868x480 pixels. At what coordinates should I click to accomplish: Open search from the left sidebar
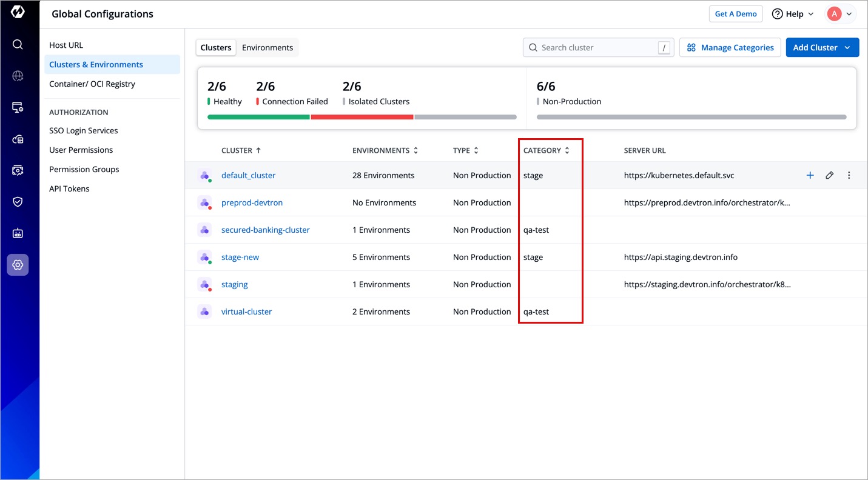point(18,44)
